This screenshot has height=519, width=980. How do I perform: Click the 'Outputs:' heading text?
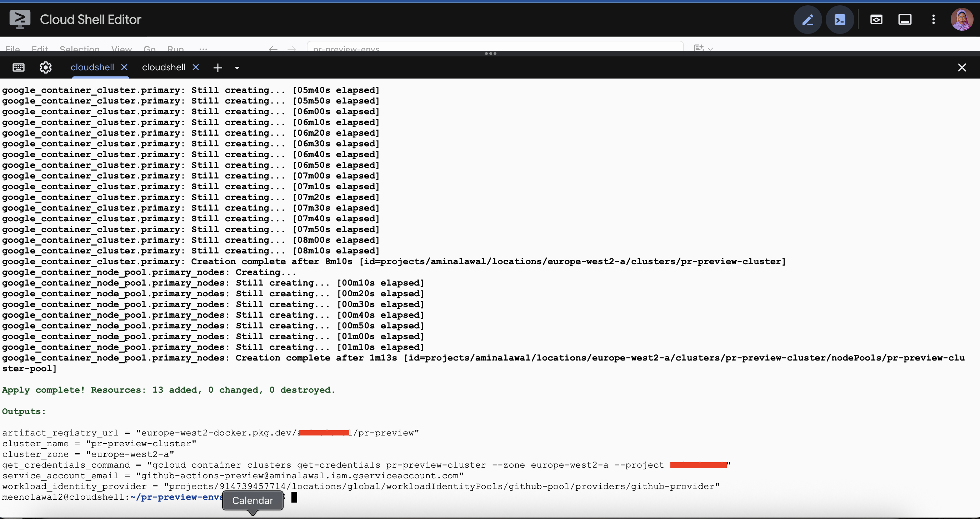click(24, 411)
